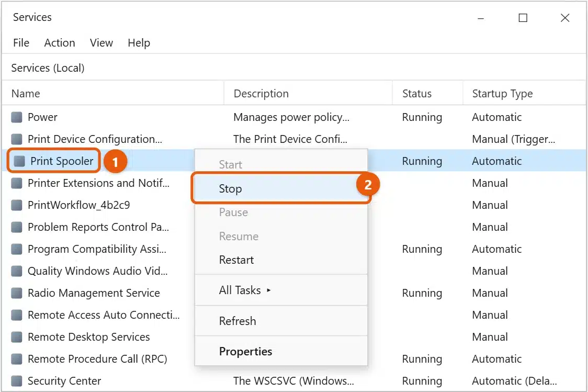The image size is (588, 392).
Task: Select the Services (Local) heading
Action: (48, 68)
